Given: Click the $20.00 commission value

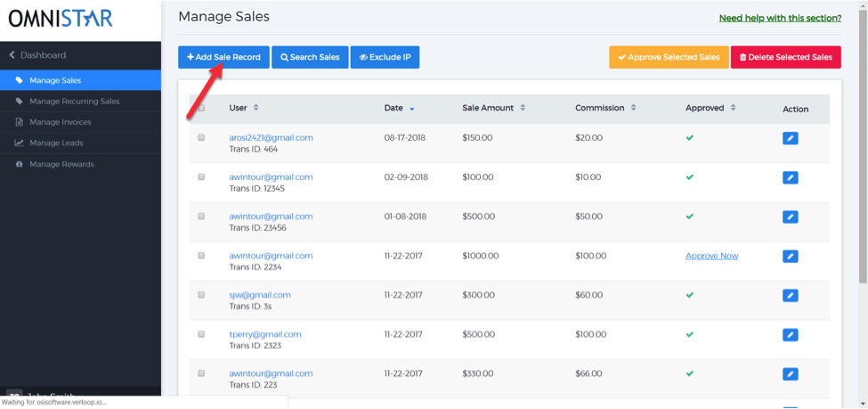Looking at the screenshot, I should 588,138.
